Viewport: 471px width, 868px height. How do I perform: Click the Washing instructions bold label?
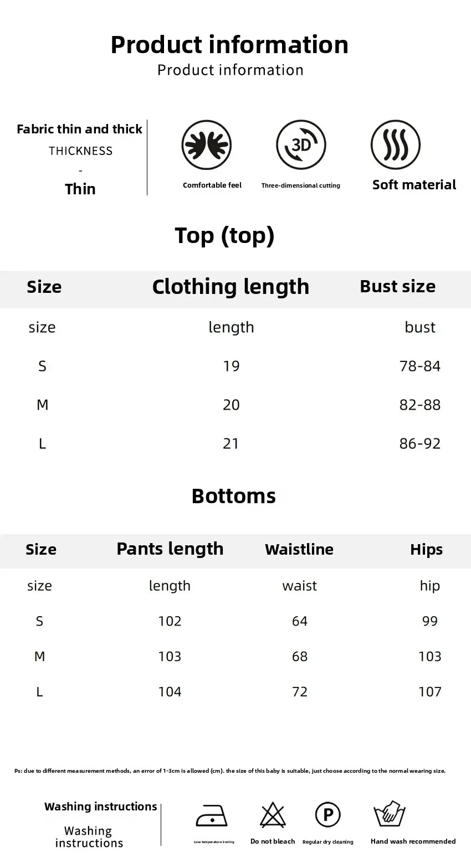[101, 807]
